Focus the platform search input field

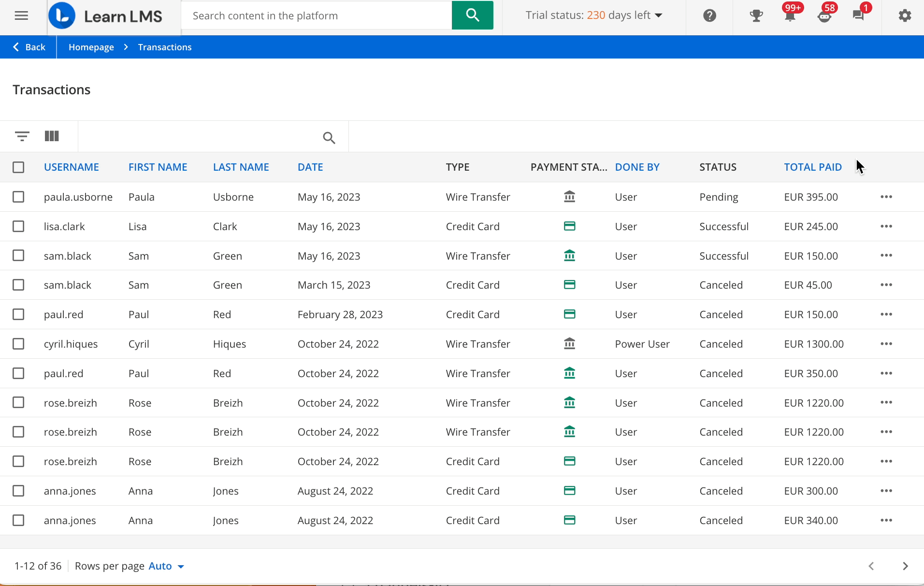[x=317, y=15]
